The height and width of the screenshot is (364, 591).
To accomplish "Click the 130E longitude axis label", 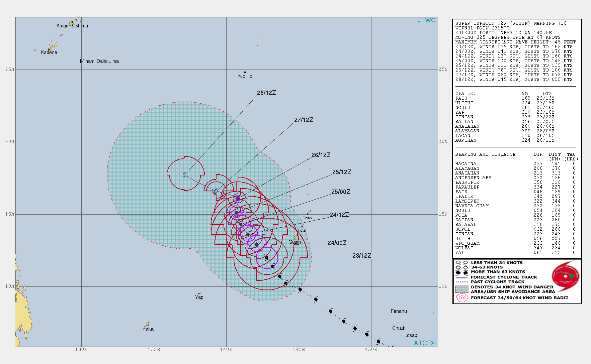I will [81, 350].
